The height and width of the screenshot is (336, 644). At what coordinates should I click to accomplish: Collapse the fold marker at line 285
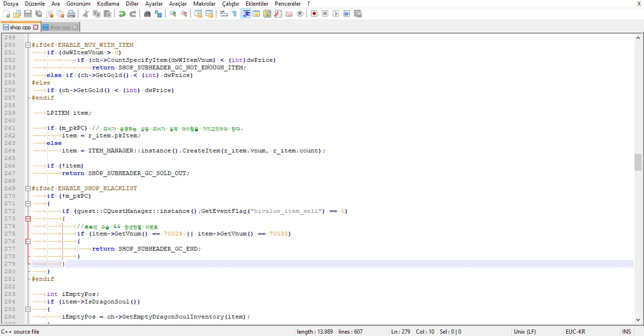28,310
